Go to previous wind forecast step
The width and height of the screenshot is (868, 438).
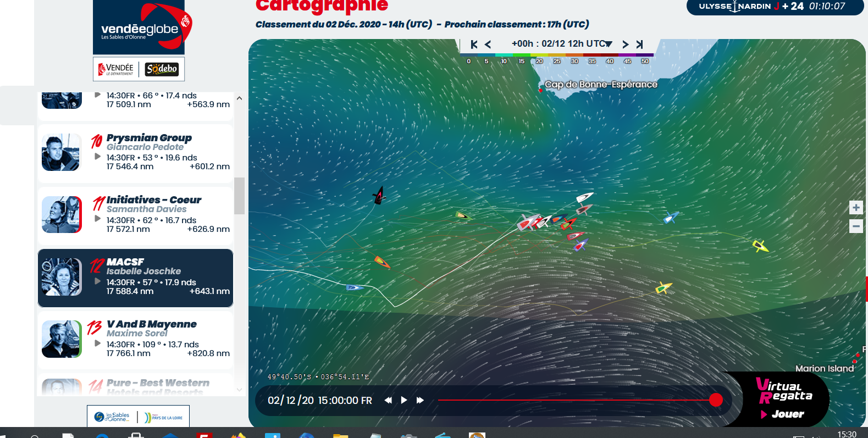[488, 45]
